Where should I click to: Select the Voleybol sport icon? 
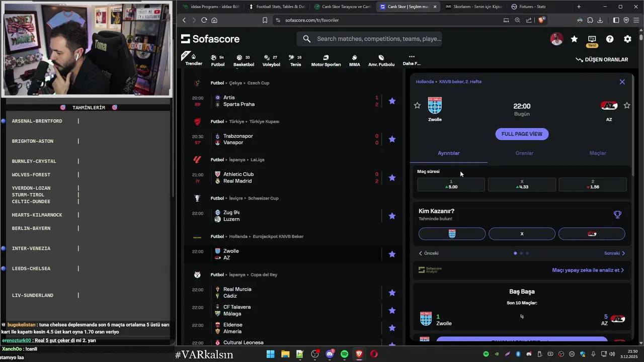pyautogui.click(x=271, y=60)
